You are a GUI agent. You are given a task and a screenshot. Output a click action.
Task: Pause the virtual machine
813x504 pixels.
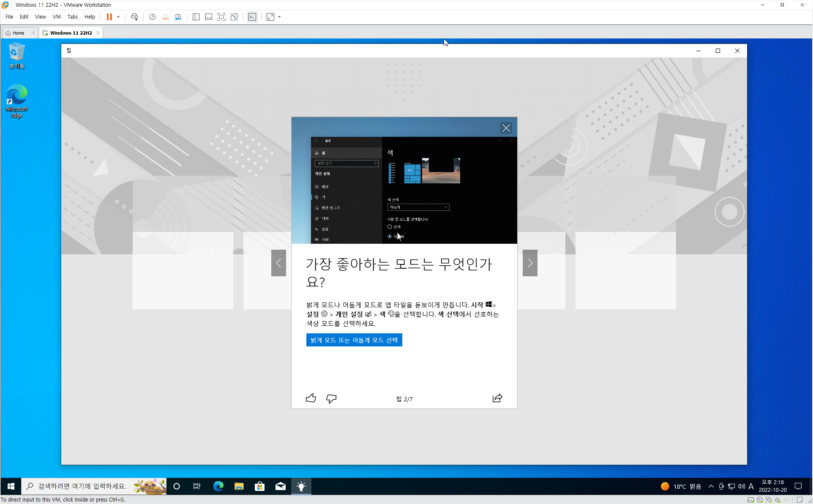109,17
